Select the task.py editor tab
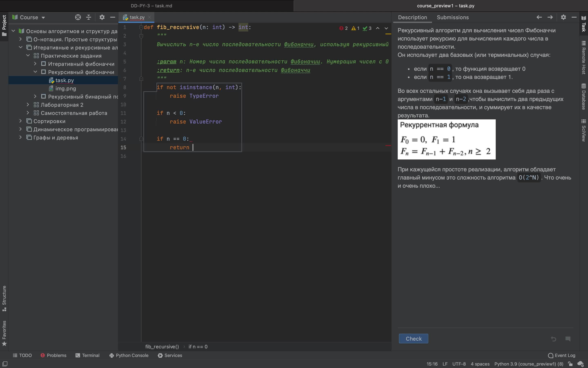Viewport: 588px width, 368px height. click(x=137, y=17)
